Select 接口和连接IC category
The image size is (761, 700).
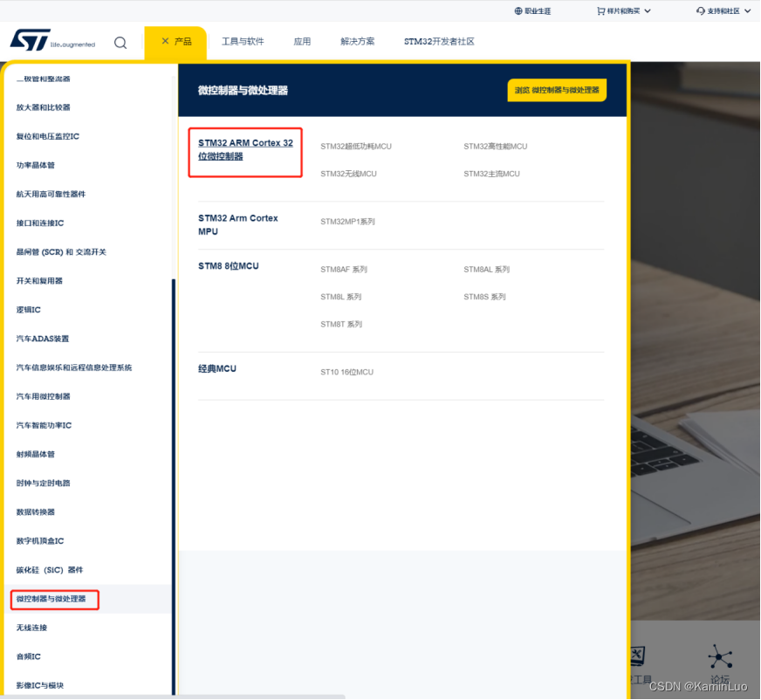(x=40, y=223)
